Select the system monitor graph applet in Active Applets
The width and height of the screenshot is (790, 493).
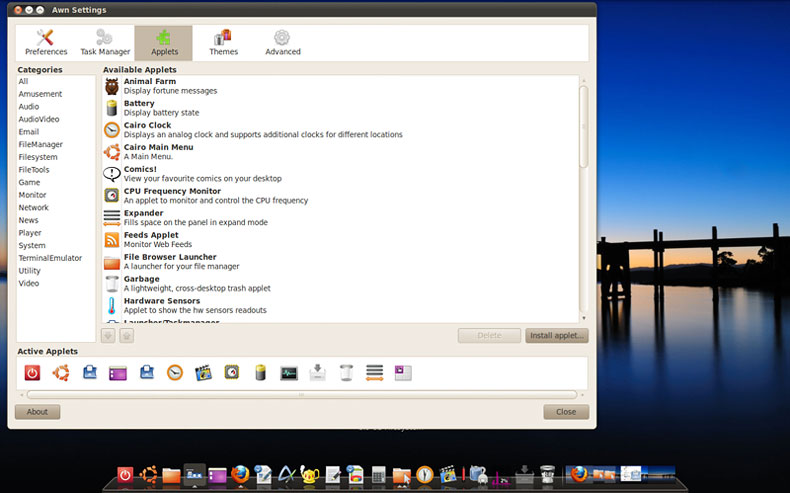point(289,373)
